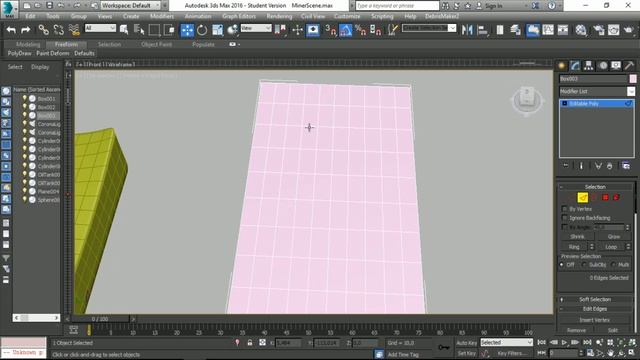Toggle selection lock icon in status bar
Image resolution: width=640 pixels, height=360 pixels.
[x=250, y=342]
